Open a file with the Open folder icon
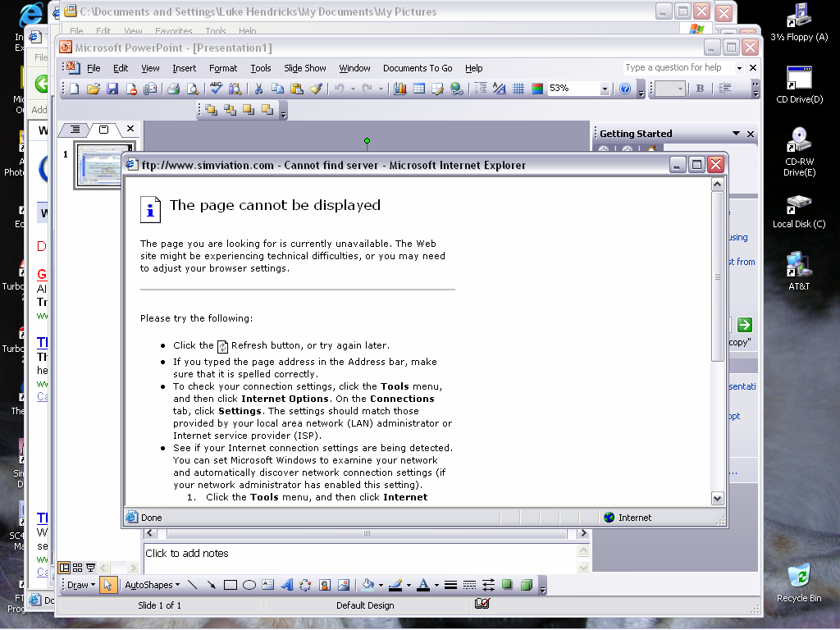Viewport: 840px width, 630px height. click(x=94, y=89)
